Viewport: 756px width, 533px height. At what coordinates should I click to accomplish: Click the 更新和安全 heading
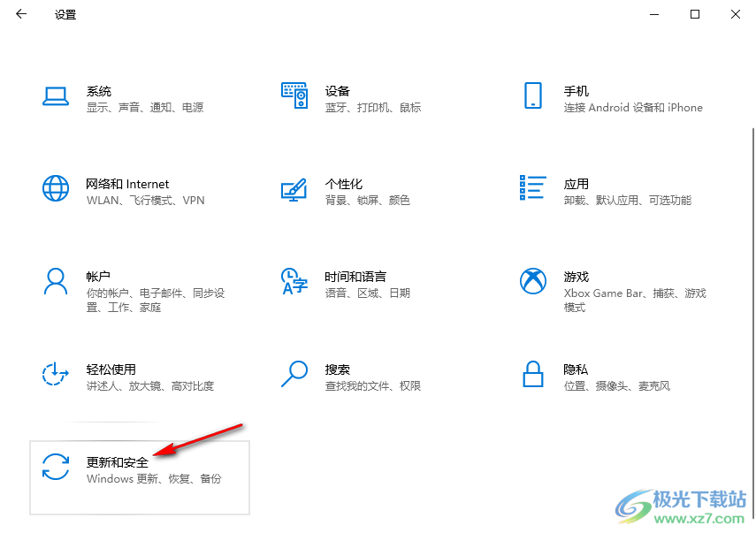[118, 462]
